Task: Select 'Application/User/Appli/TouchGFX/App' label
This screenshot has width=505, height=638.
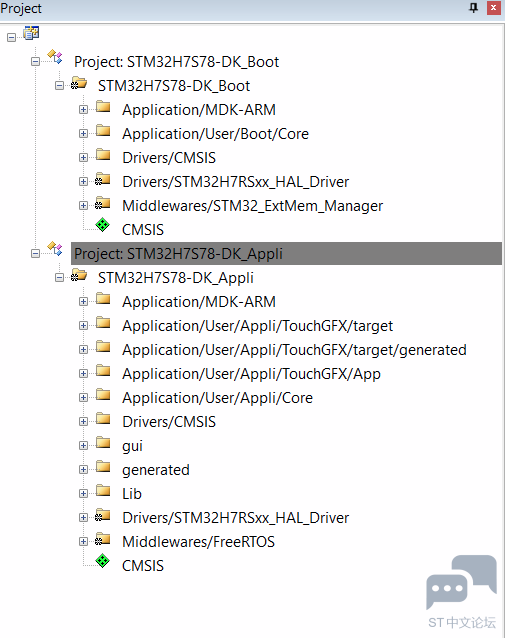Action: (x=251, y=374)
